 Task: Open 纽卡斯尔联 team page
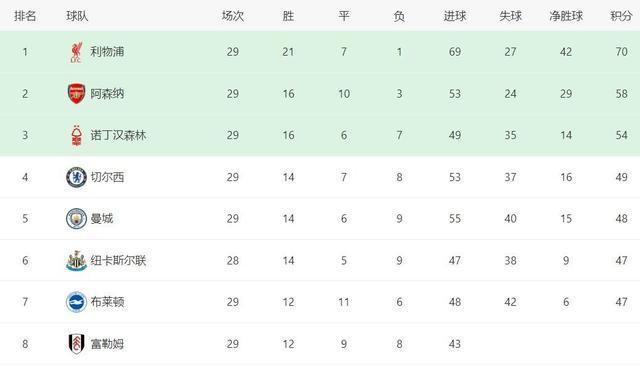(x=118, y=260)
